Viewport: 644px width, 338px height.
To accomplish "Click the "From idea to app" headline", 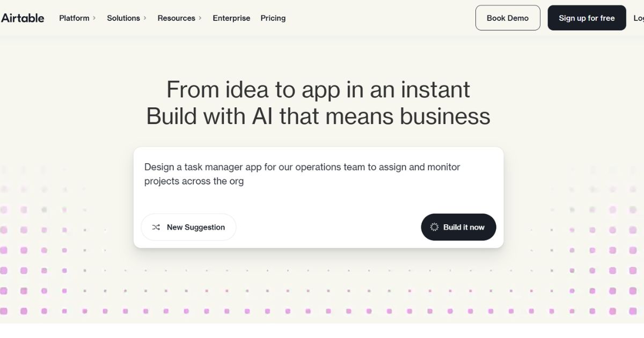I will pos(318,89).
